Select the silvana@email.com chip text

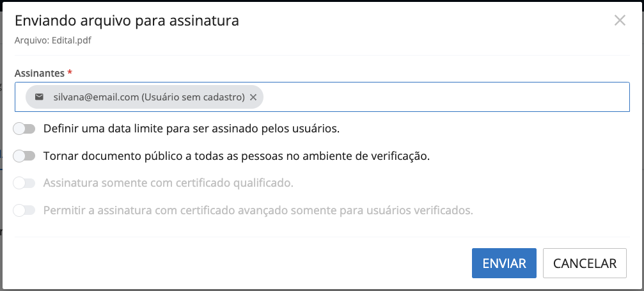coord(96,97)
